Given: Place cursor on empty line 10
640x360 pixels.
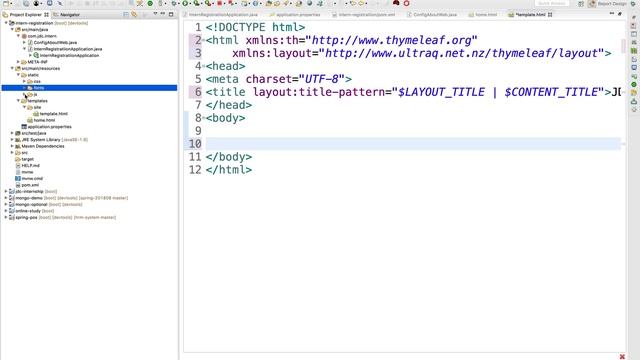Looking at the screenshot, I should (413, 144).
